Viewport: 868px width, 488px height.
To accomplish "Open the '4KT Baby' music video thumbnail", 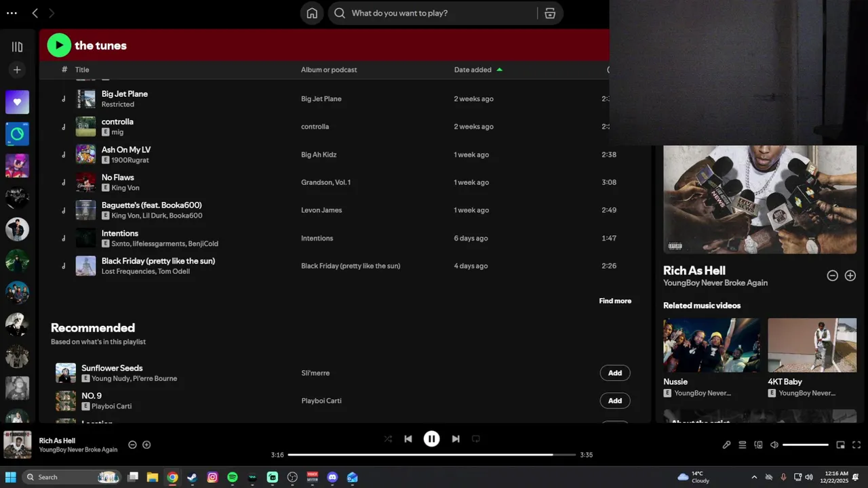I will point(812,345).
